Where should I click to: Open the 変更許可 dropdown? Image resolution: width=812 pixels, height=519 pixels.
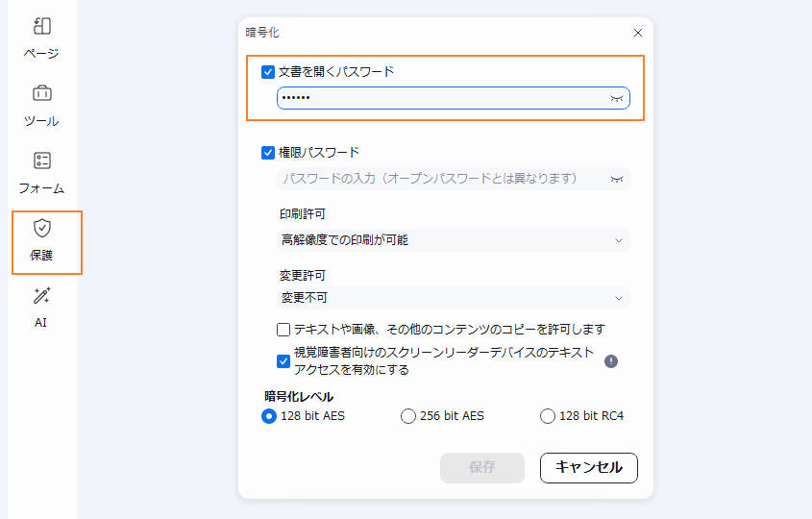click(x=454, y=298)
